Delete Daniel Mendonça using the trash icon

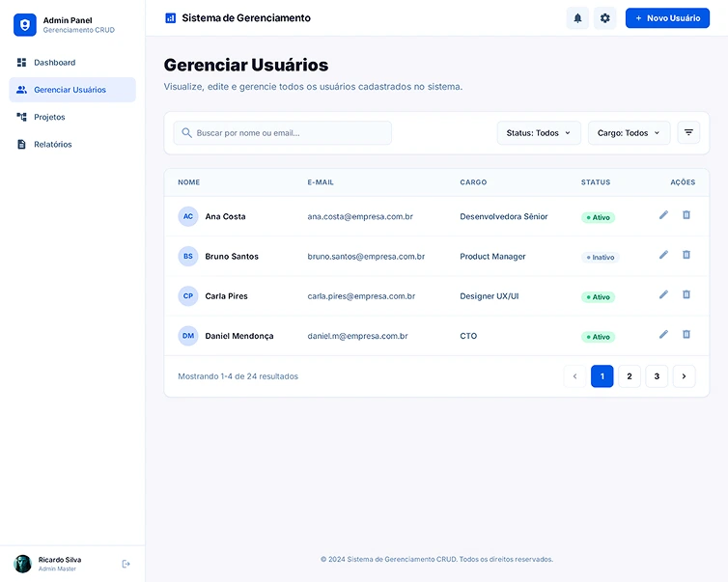coord(686,334)
